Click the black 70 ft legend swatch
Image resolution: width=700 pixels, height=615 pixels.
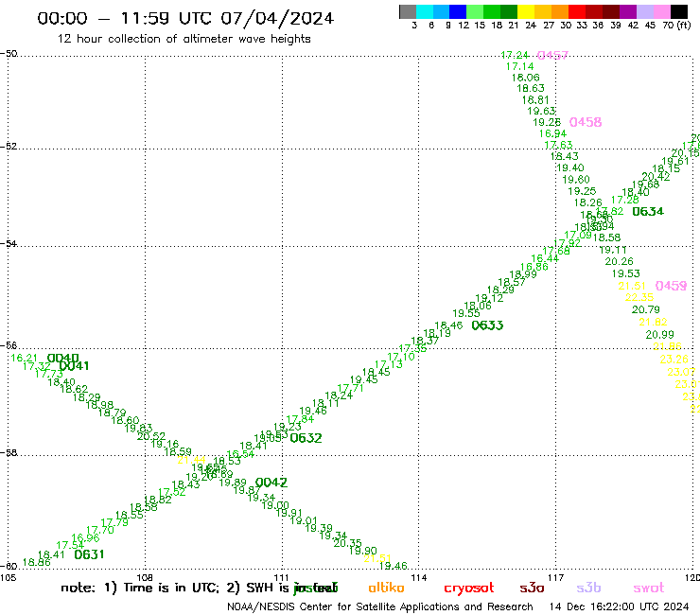679,11
